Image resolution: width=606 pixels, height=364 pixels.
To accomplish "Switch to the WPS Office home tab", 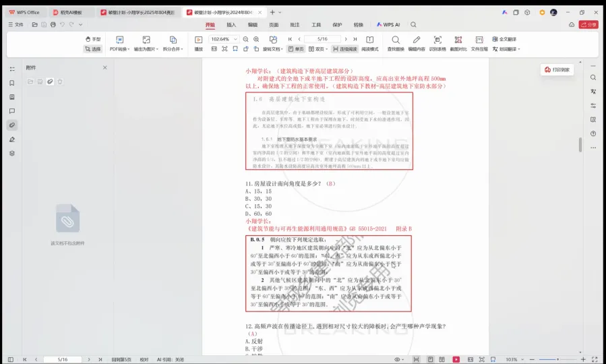I will point(24,12).
